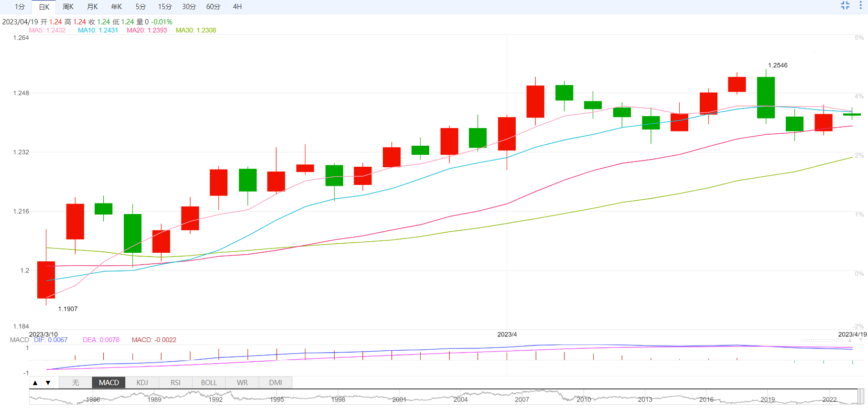Screen dimensions: 868x420
Task: Click the 1.216 price axis label
Action: click(x=21, y=211)
